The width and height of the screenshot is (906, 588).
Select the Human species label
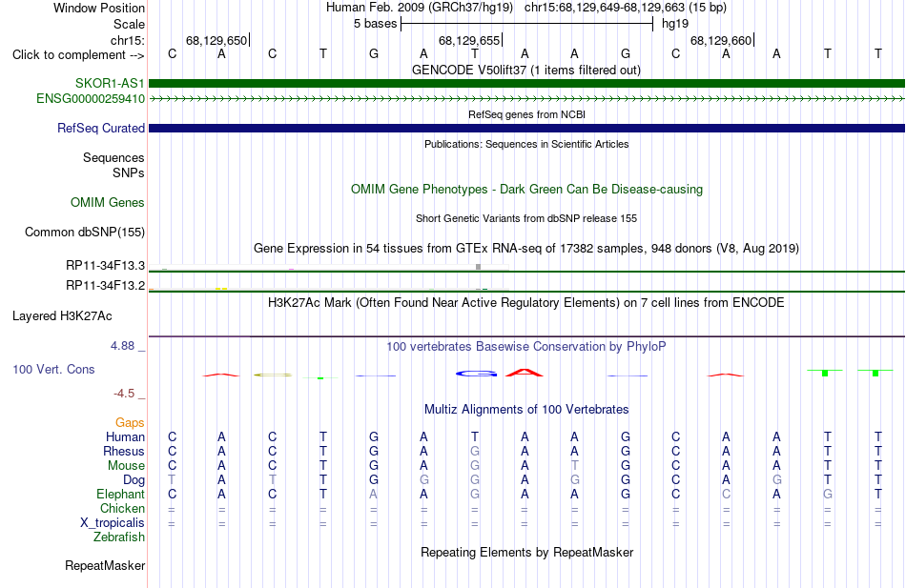pyautogui.click(x=125, y=436)
